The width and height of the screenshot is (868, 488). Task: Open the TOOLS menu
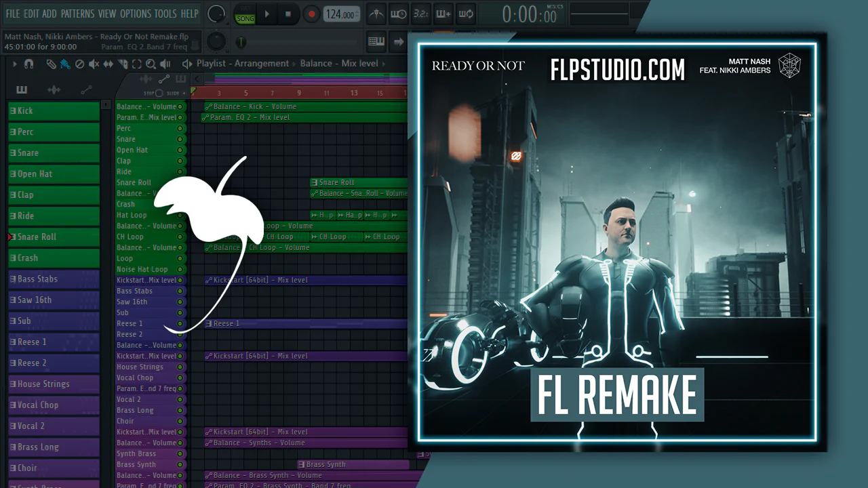coord(165,14)
